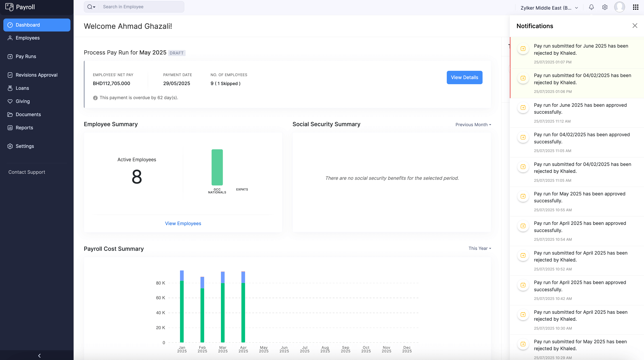644x360 pixels.
Task: Close the Notifications panel
Action: pyautogui.click(x=635, y=26)
